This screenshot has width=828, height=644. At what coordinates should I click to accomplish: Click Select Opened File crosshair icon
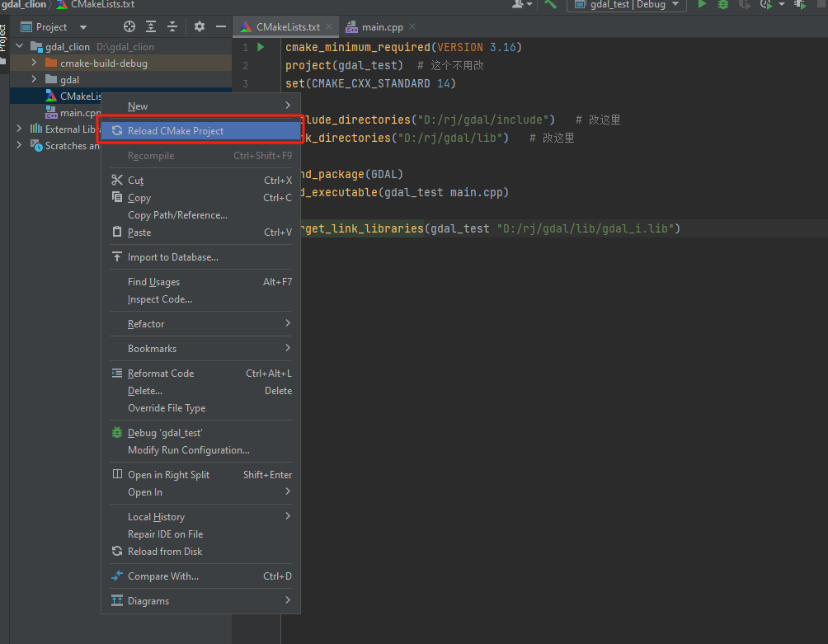tap(129, 27)
